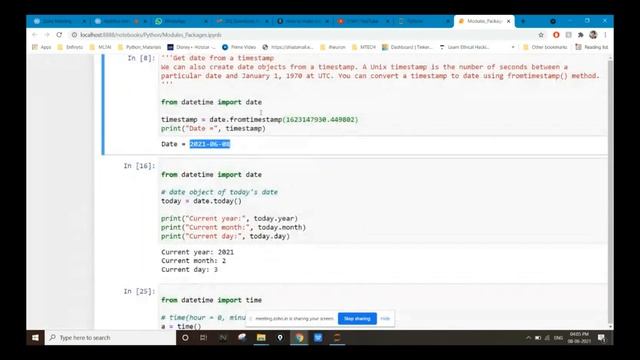This screenshot has height=360, width=640.
Task: Open File Explorer from the taskbar
Action: (261, 338)
